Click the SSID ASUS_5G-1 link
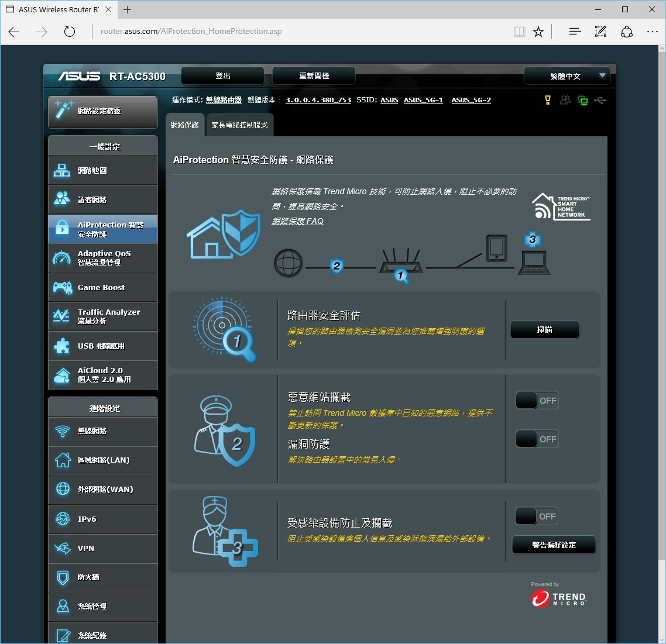This screenshot has width=666, height=644. point(423,100)
